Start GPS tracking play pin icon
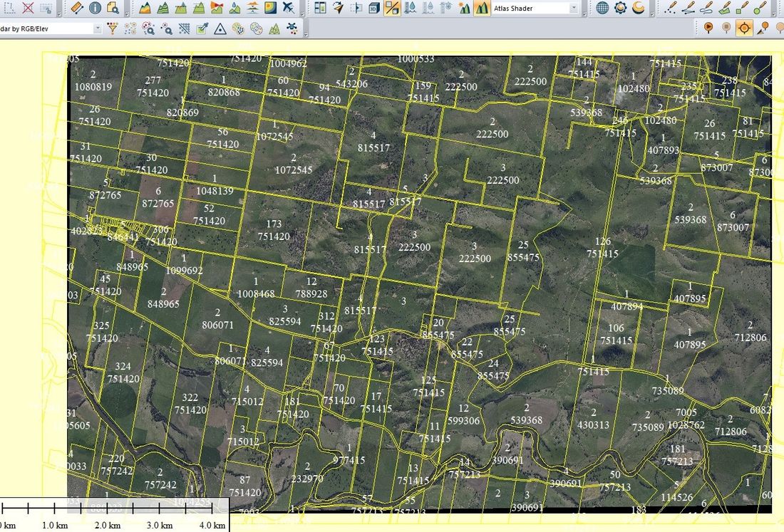The height and width of the screenshot is (532, 784). (x=708, y=28)
